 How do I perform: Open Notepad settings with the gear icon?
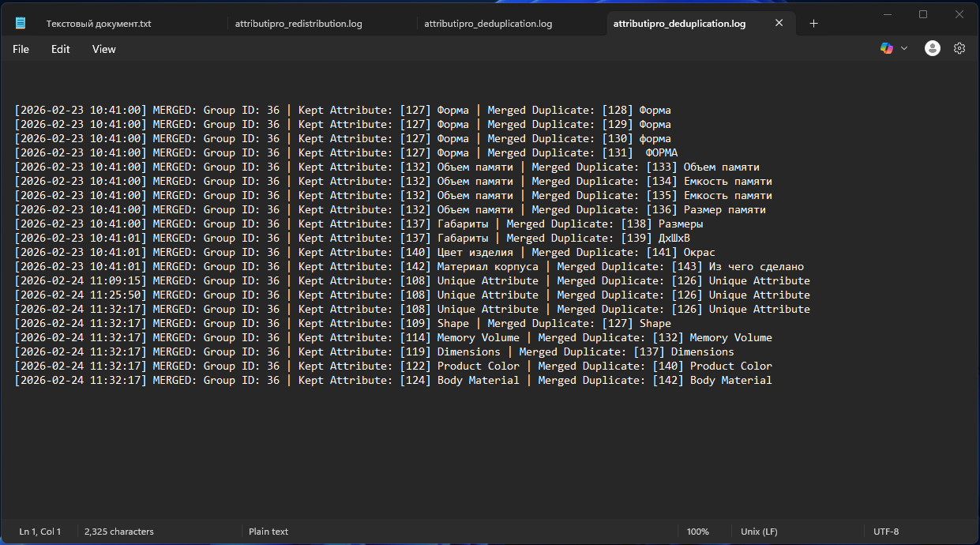pyautogui.click(x=959, y=48)
